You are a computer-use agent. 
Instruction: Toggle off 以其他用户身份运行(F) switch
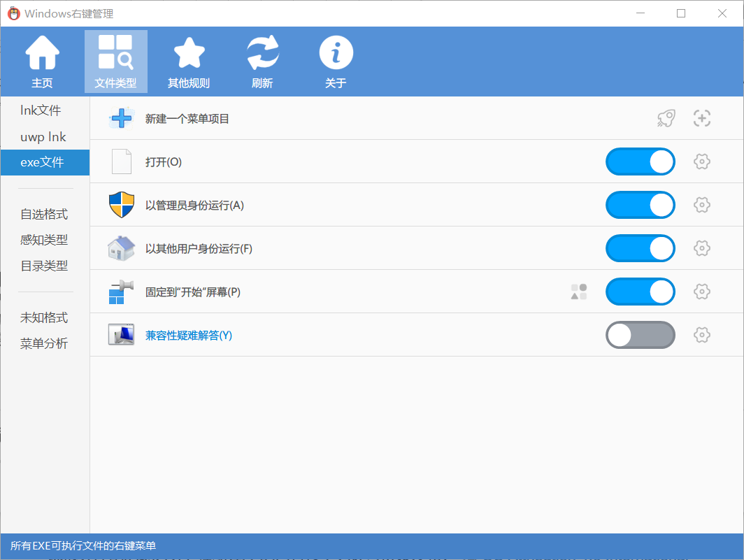coord(640,249)
